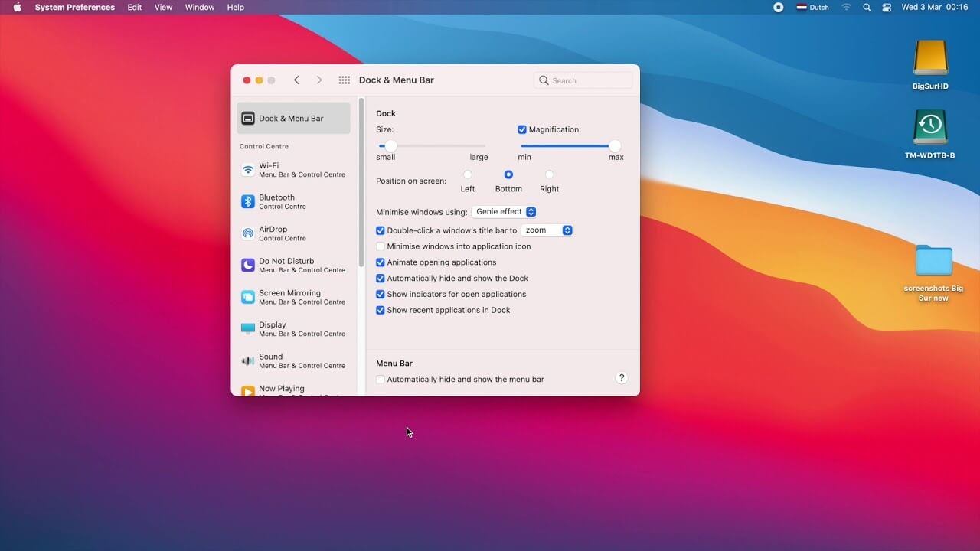The image size is (980, 551).
Task: Toggle Animate opening applications checkbox
Action: pyautogui.click(x=381, y=262)
